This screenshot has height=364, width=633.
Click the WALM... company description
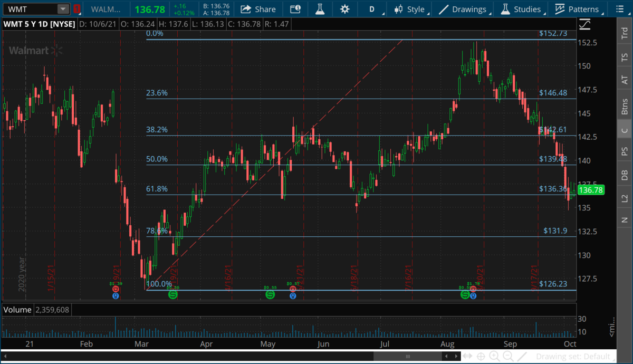(x=107, y=9)
